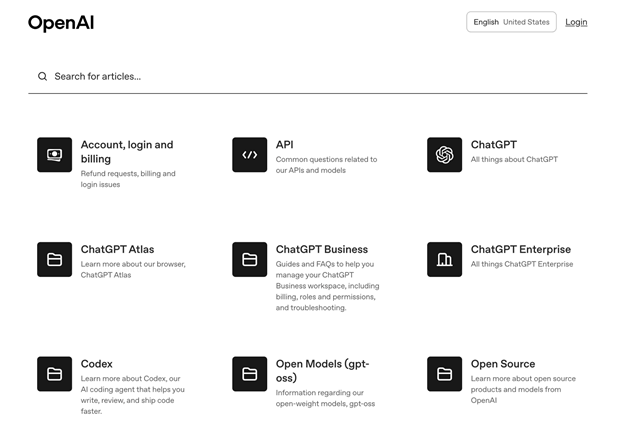Click the ChatGPT Business folder icon
The width and height of the screenshot is (624, 436).
(249, 260)
